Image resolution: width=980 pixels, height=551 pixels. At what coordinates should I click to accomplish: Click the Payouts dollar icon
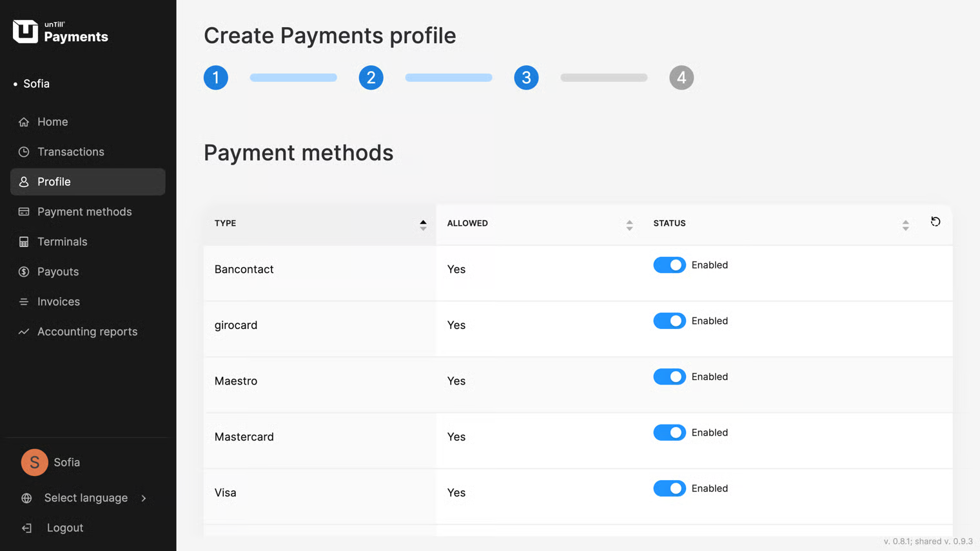[x=24, y=272]
